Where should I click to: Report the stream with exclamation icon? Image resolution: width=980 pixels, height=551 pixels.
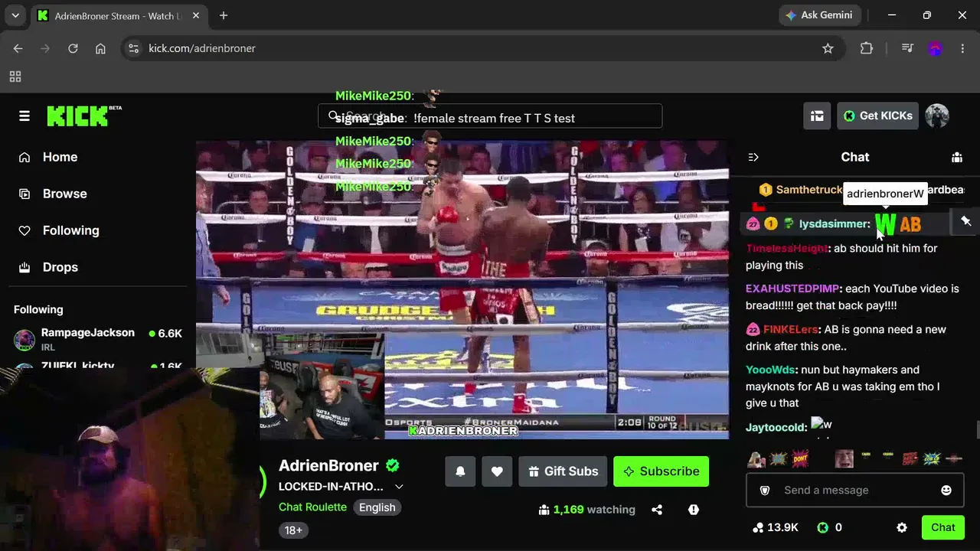click(x=694, y=510)
